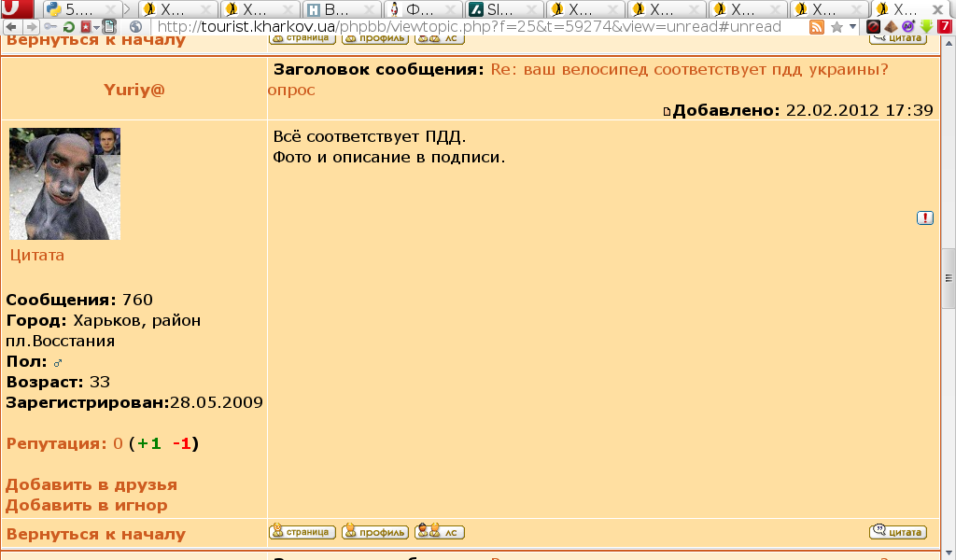This screenshot has width=956, height=560.
Task: Click the browser back arrow
Action: click(10, 27)
